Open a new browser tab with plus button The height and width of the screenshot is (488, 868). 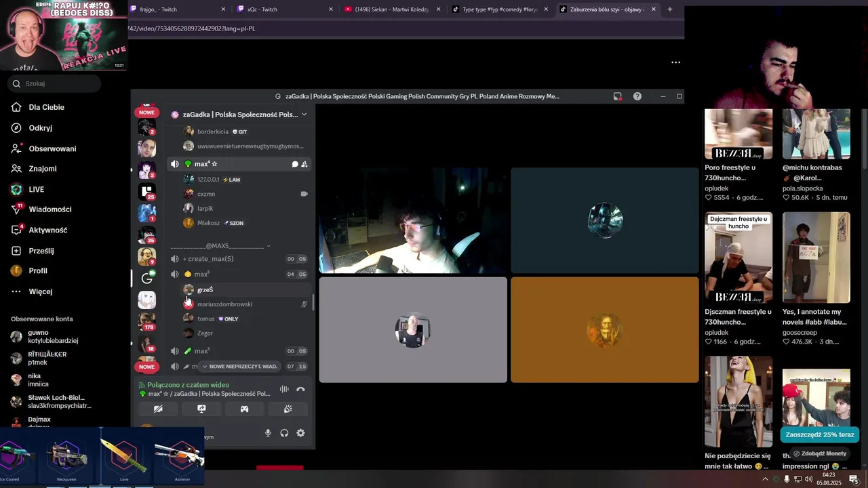pos(670,9)
